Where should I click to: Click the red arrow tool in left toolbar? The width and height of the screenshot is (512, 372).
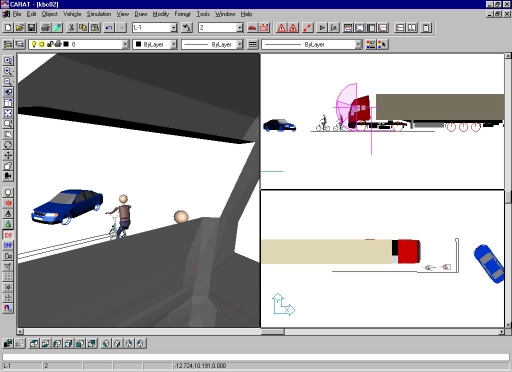pyautogui.click(x=8, y=203)
